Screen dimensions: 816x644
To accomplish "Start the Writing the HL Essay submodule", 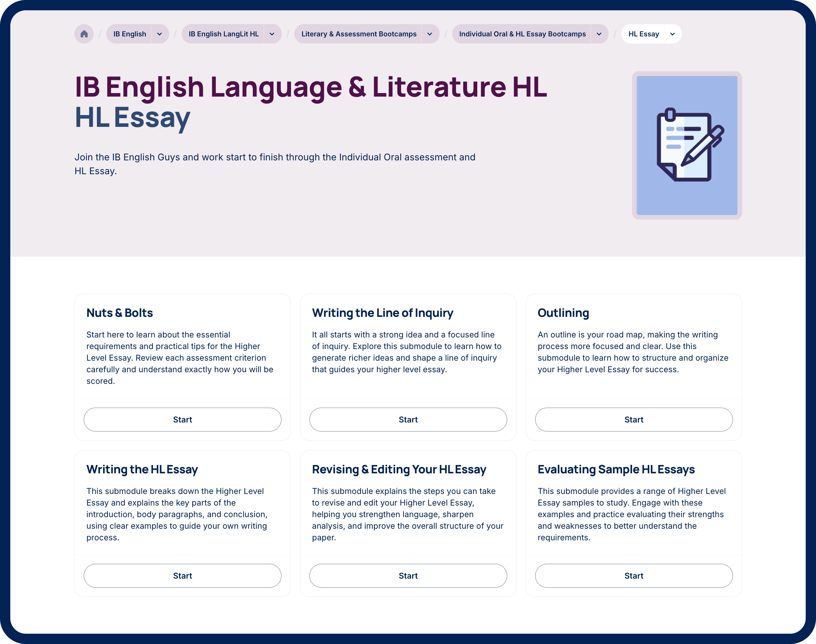I will pos(183,575).
